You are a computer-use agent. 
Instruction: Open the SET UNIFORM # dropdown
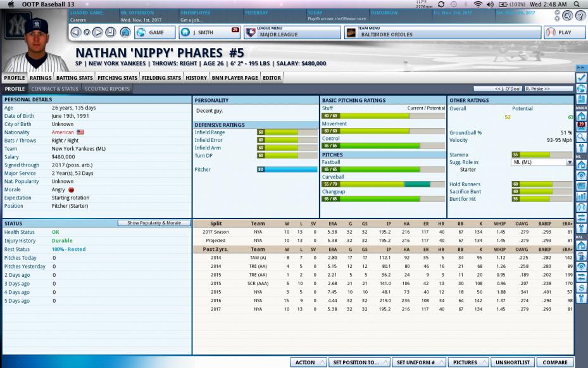(419, 362)
